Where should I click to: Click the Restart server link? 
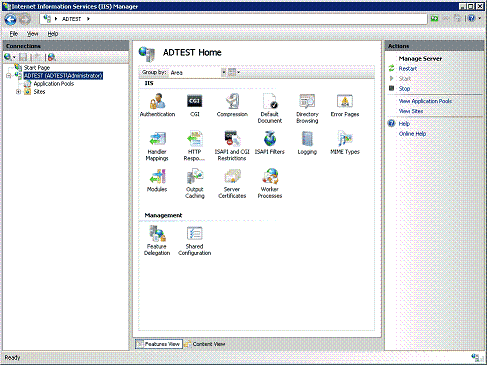pos(408,69)
